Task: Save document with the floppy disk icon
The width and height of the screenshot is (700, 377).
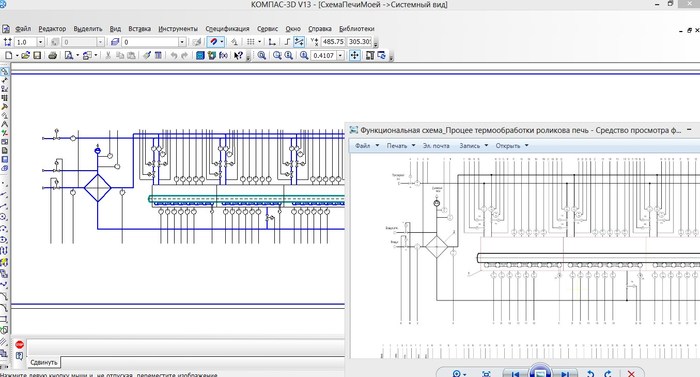Action: 37,55
